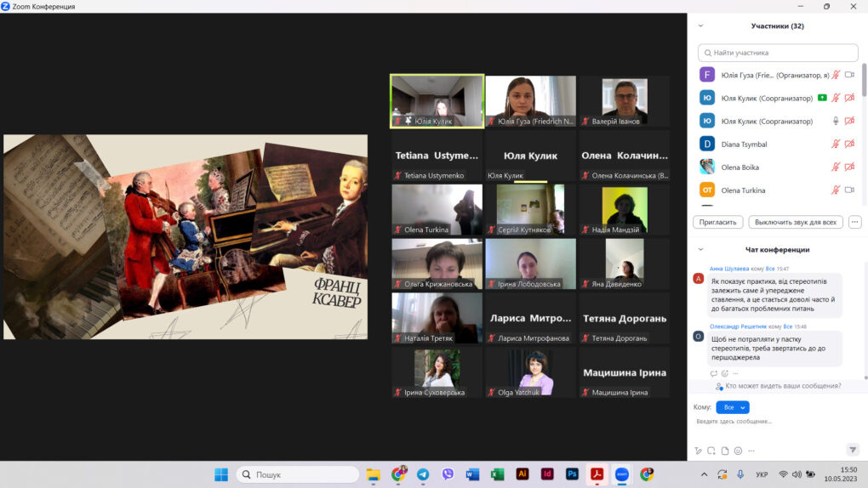The height and width of the screenshot is (488, 868).
Task: Toggle microphone for Olena Boika
Action: point(836,167)
